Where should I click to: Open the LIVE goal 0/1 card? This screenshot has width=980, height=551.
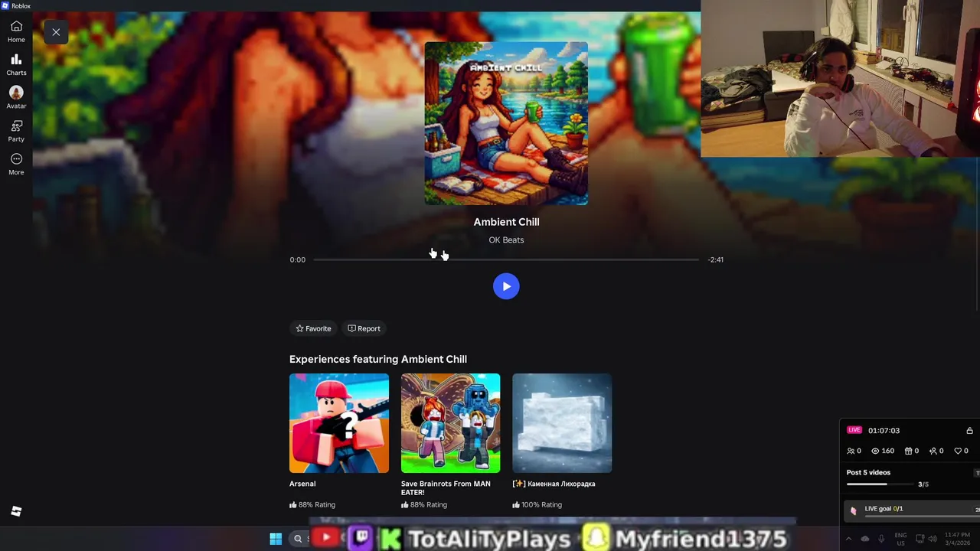pos(913,510)
